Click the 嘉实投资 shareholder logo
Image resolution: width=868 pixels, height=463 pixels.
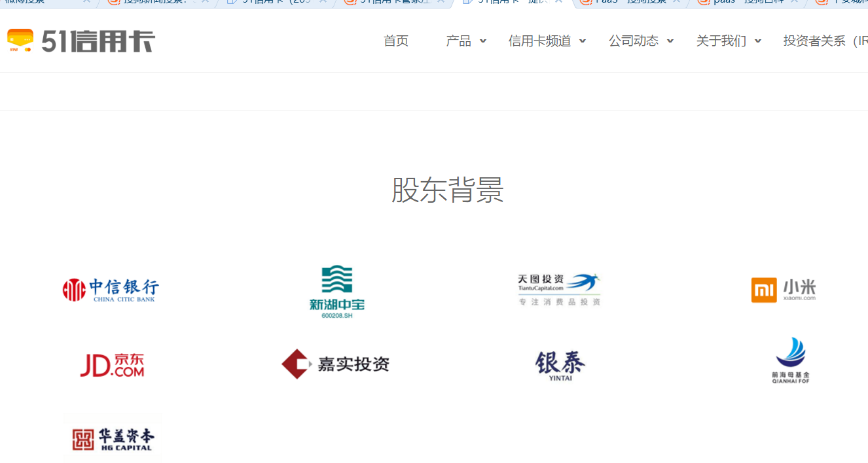pyautogui.click(x=336, y=364)
